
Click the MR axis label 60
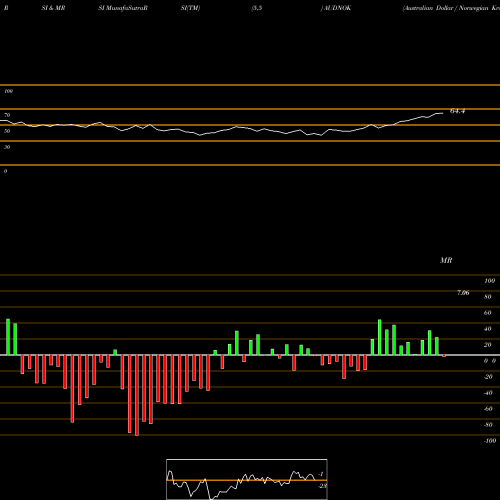click(488, 313)
